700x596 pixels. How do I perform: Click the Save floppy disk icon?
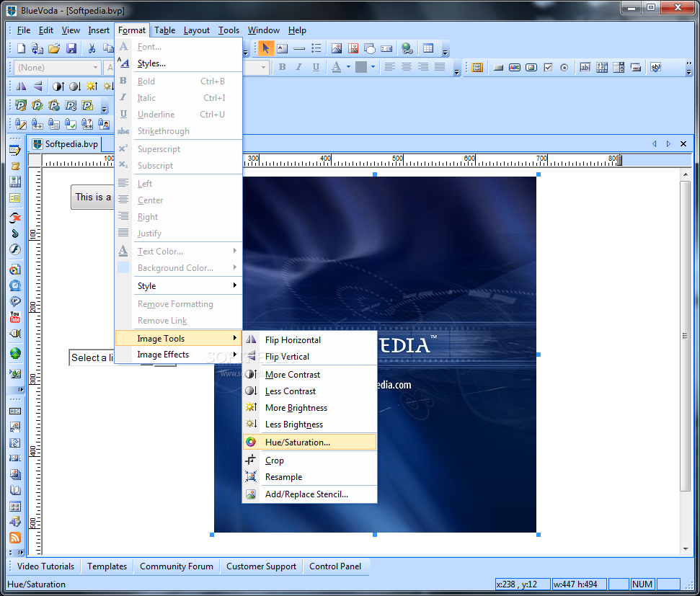tap(71, 48)
